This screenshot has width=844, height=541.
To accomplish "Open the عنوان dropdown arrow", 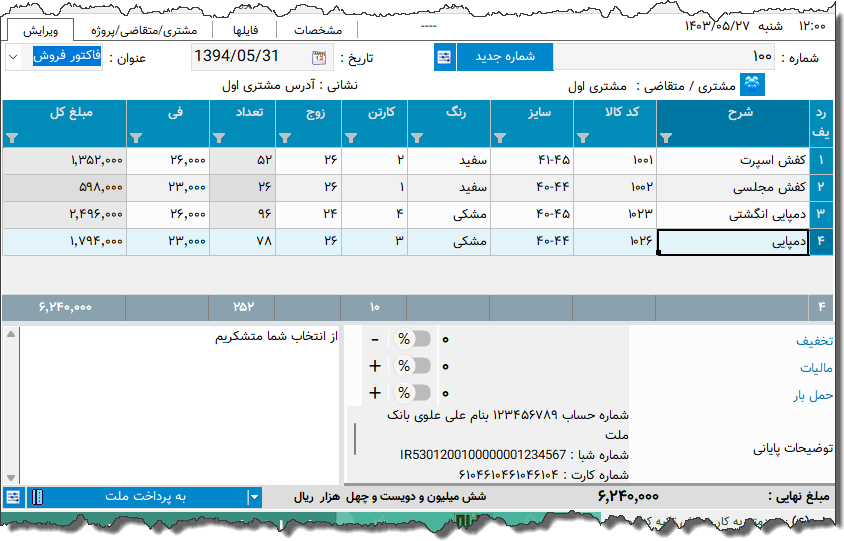I will [13, 57].
